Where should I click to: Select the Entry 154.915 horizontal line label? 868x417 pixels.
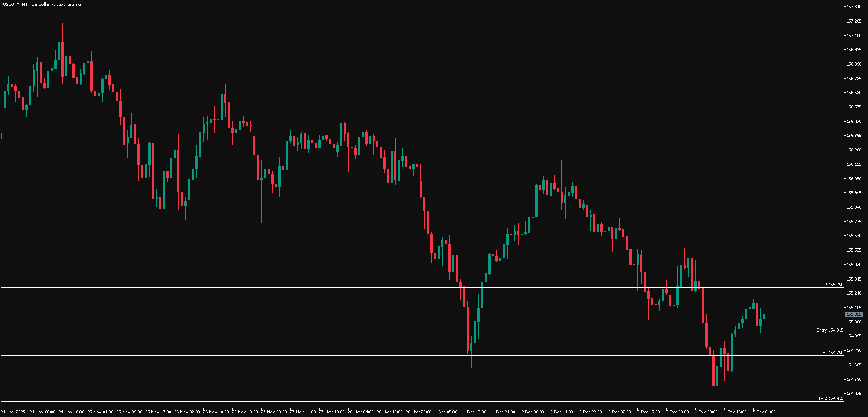(x=830, y=330)
